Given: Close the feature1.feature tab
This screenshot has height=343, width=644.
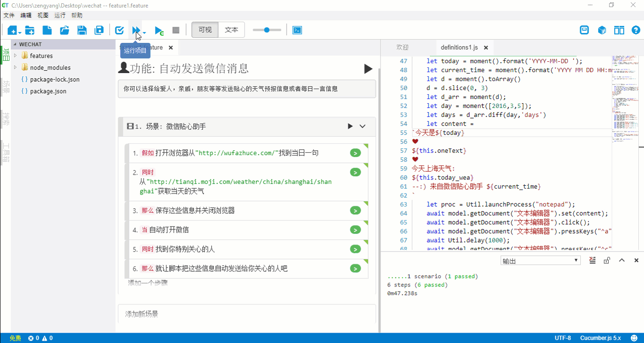Looking at the screenshot, I should 171,48.
